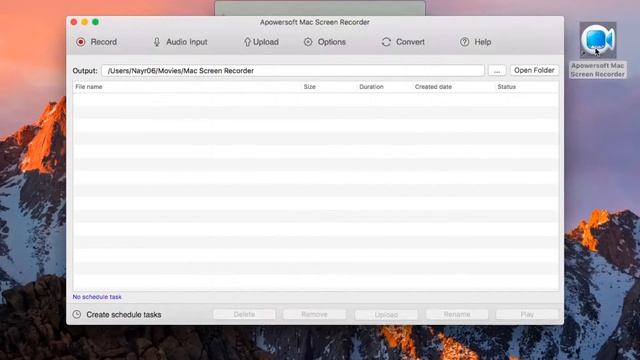Viewport: 640px width, 360px height.
Task: Sort by File name column header
Action: tap(89, 87)
